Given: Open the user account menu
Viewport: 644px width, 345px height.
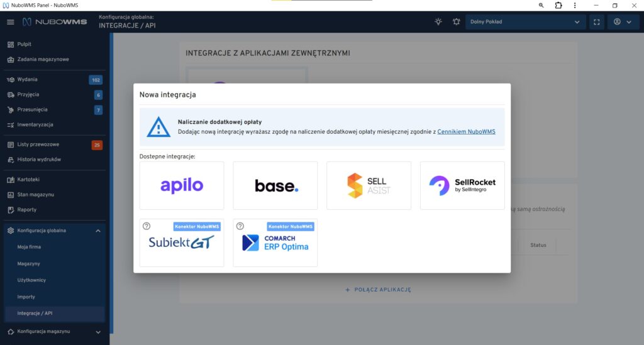Looking at the screenshot, I should tap(622, 22).
